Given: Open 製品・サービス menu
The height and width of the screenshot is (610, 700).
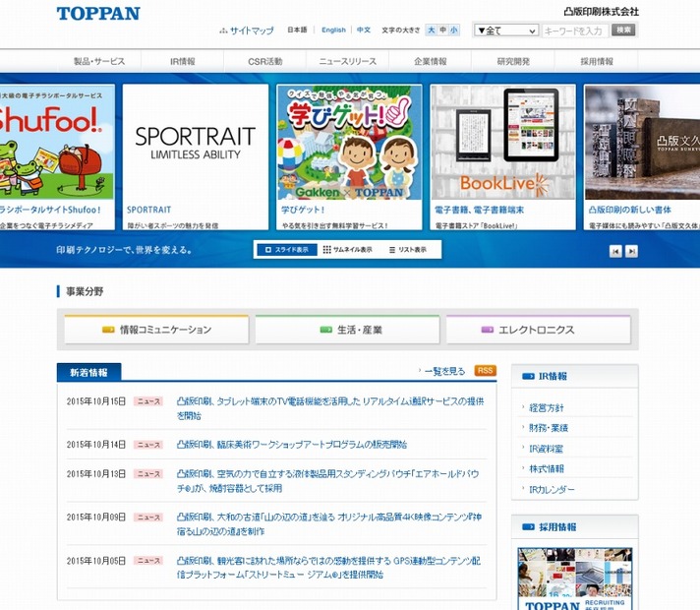Looking at the screenshot, I should pos(99,61).
